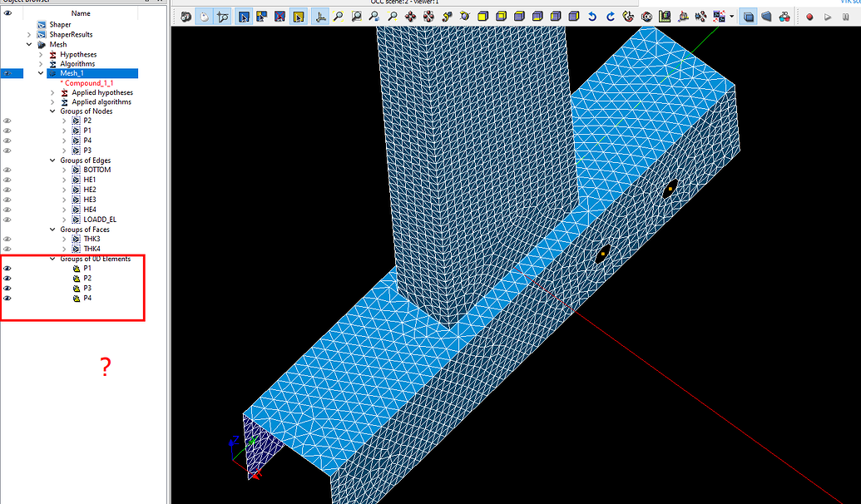Click the Pause recording button
Viewport: 861px width, 504px height.
(846, 17)
